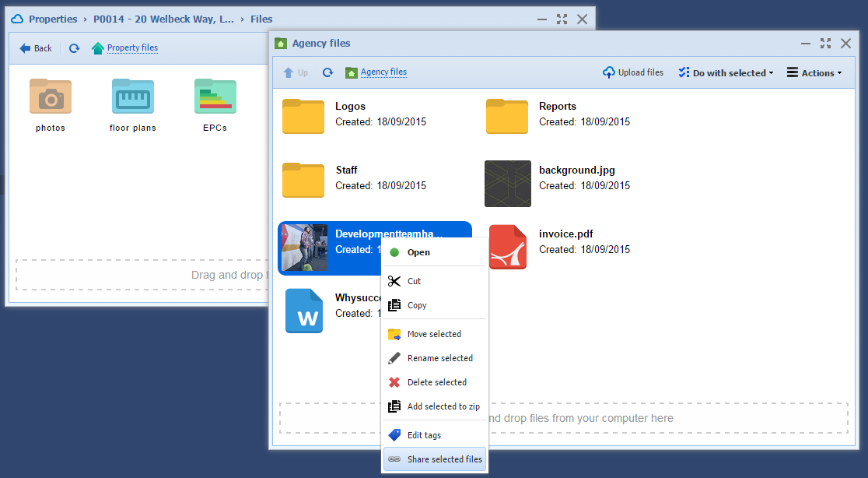Select the background.jpg thumbnail

click(x=507, y=184)
